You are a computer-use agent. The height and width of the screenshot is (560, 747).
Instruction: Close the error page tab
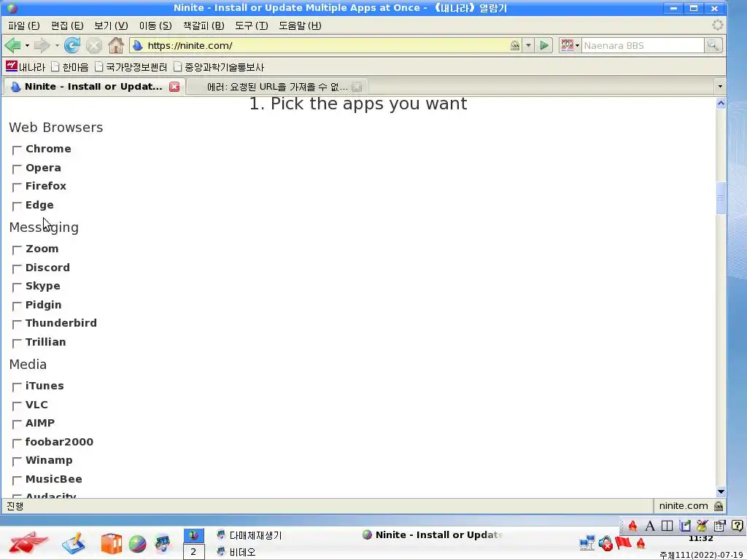tap(356, 87)
